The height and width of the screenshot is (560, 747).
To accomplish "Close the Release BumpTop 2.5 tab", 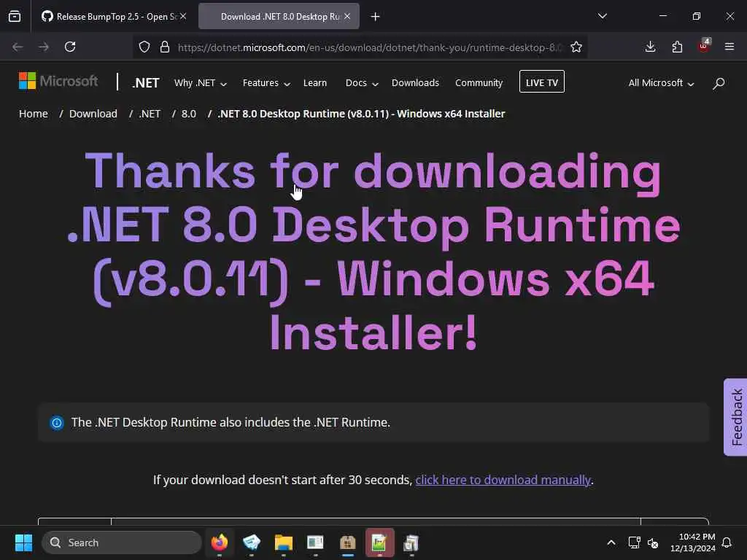I will click(183, 17).
